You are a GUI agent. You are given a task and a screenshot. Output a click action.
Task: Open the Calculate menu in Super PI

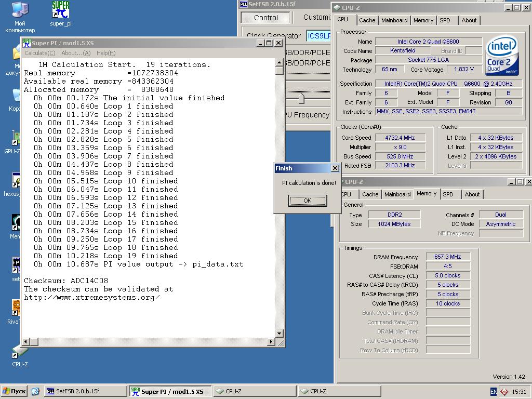39,53
